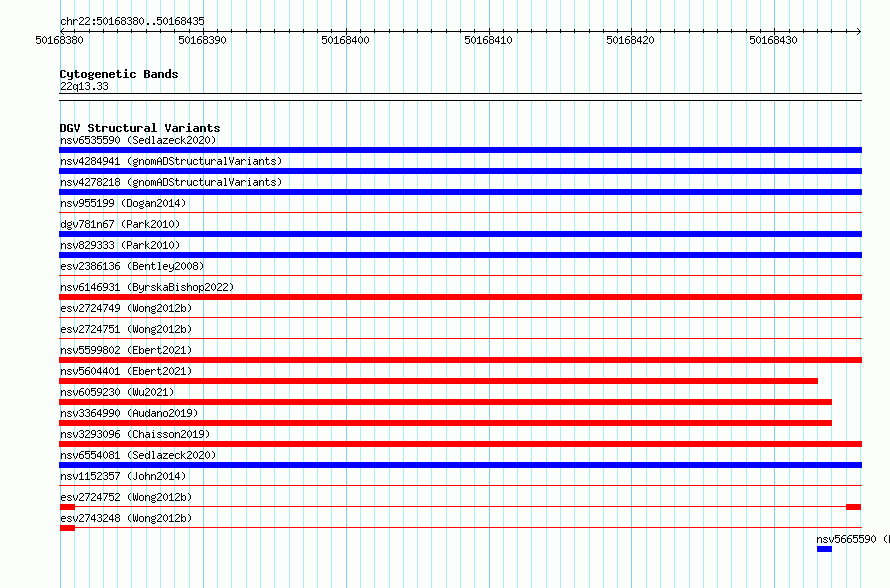Click dgv781n67 (Park2010) label
The height and width of the screenshot is (588, 890).
point(120,224)
